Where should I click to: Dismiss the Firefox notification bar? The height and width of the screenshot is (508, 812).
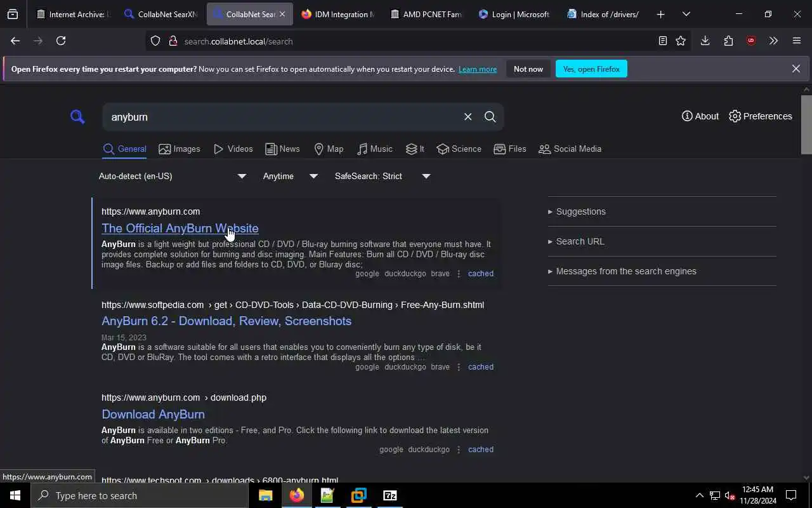[x=796, y=69]
